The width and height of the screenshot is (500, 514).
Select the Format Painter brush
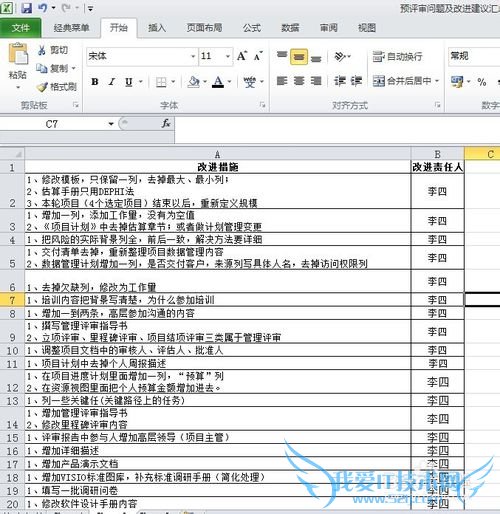42,87
